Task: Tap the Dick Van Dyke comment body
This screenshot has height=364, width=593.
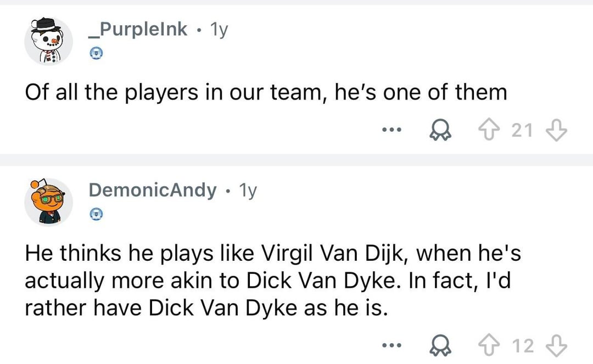Action: [272, 281]
